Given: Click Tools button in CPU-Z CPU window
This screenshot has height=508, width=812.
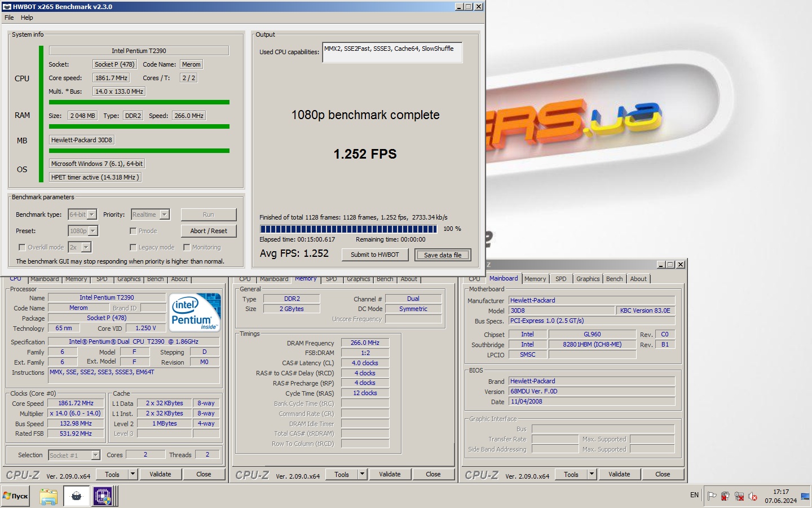Looking at the screenshot, I should tap(112, 474).
